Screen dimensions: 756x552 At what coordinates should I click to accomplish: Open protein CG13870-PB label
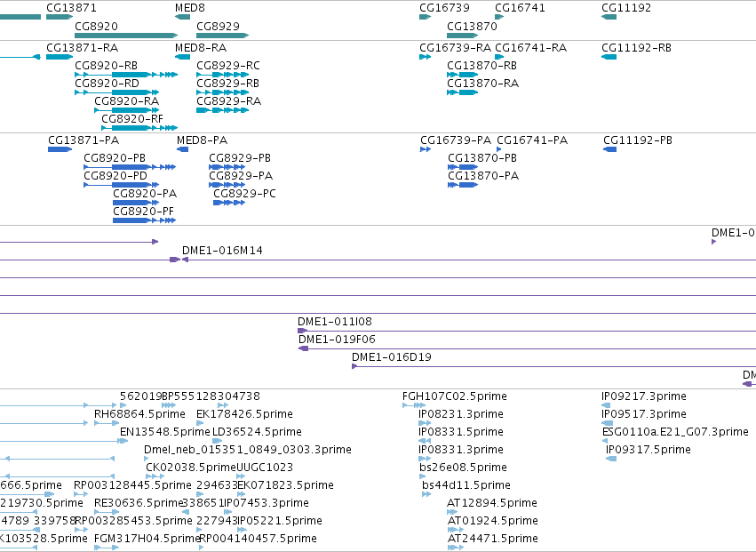[482, 158]
